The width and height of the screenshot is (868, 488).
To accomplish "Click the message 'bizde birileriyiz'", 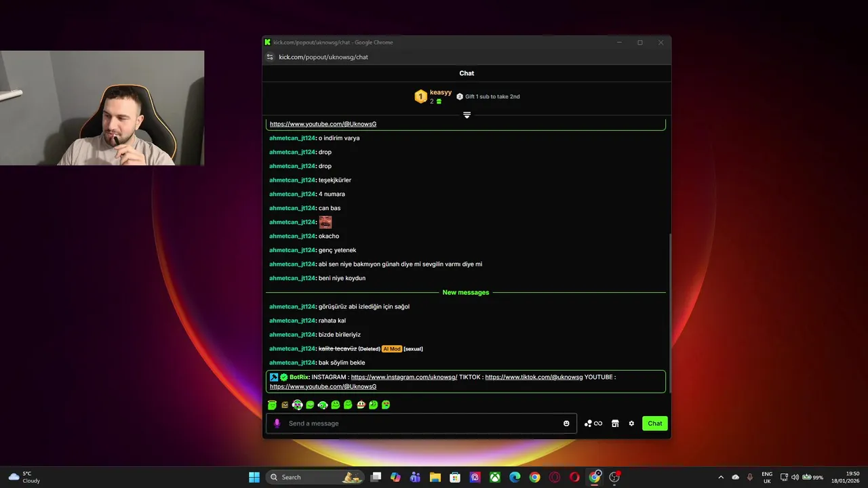I will 340,335.
